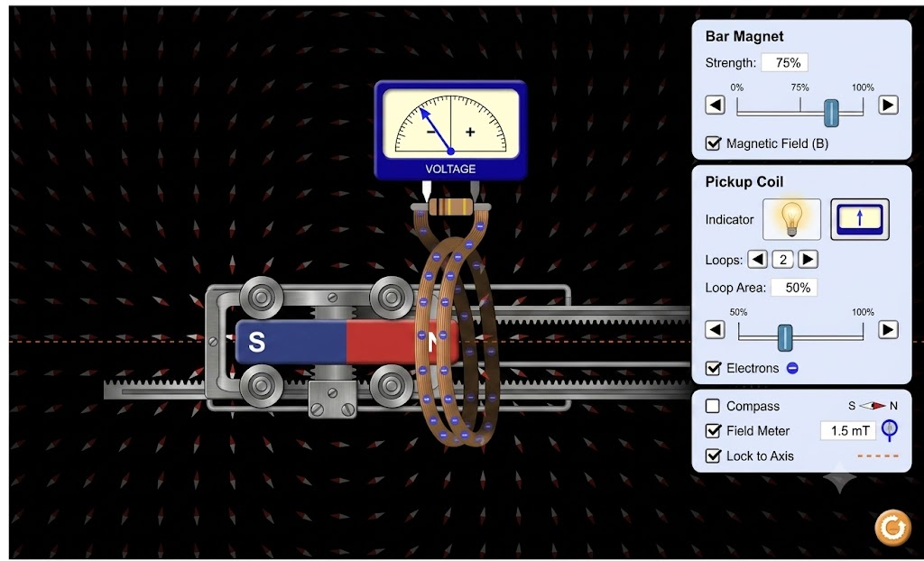This screenshot has width=924, height=561.
Task: Toggle the Electrons checkbox
Action: point(713,368)
